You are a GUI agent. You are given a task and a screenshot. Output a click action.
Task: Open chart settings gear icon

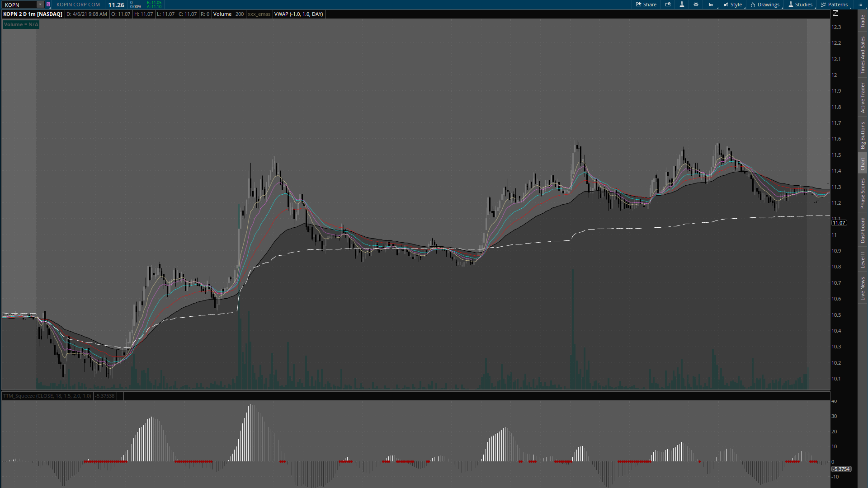click(x=696, y=5)
